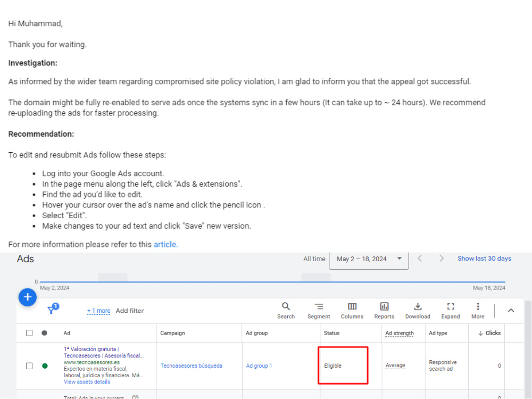Image resolution: width=532 pixels, height=399 pixels.
Task: Click the Investigation: heading in email
Action: coord(33,63)
